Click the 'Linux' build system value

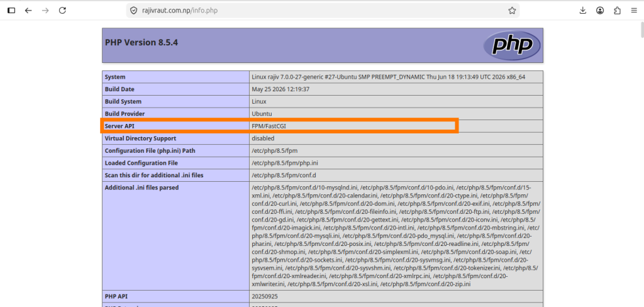pyautogui.click(x=258, y=101)
